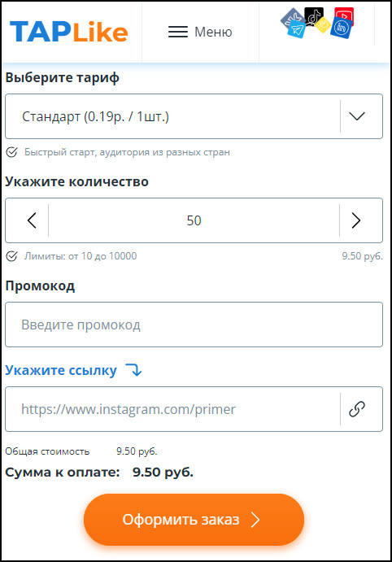Click the checkmark icon beside Лимиты
392x562 pixels.
click(12, 256)
